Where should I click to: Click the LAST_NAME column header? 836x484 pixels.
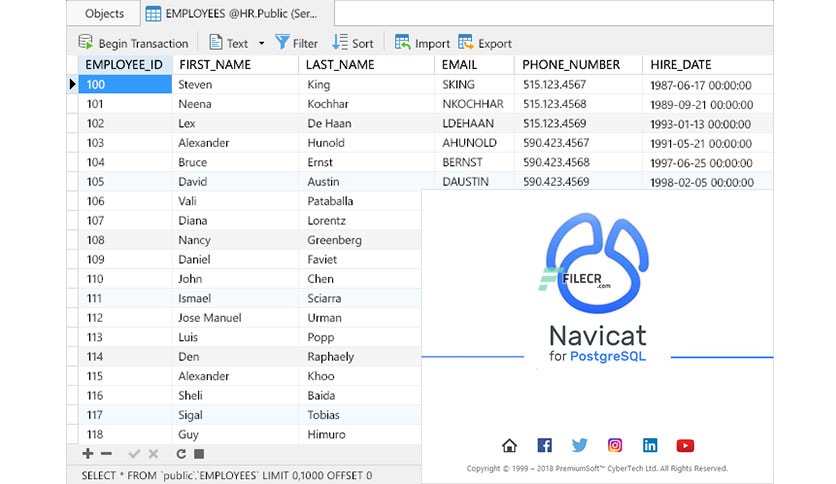pos(366,64)
